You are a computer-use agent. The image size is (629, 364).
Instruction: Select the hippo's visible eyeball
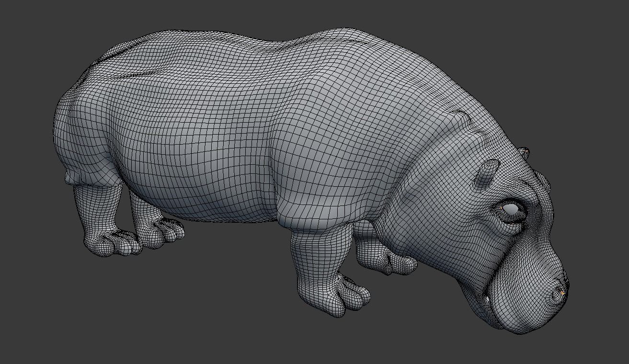coord(510,209)
